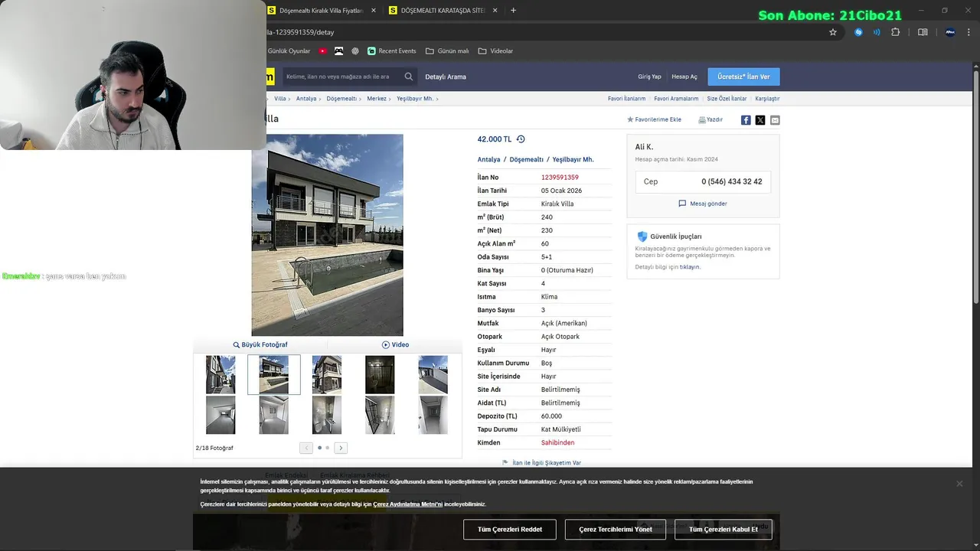The image size is (980, 551).
Task: Open the price history clock icon
Action: point(521,139)
